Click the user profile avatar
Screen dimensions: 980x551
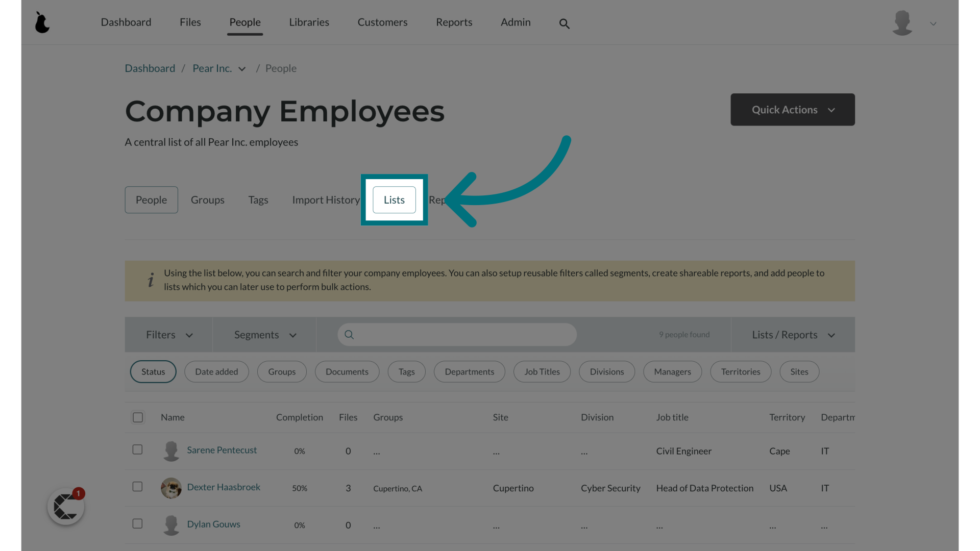902,23
